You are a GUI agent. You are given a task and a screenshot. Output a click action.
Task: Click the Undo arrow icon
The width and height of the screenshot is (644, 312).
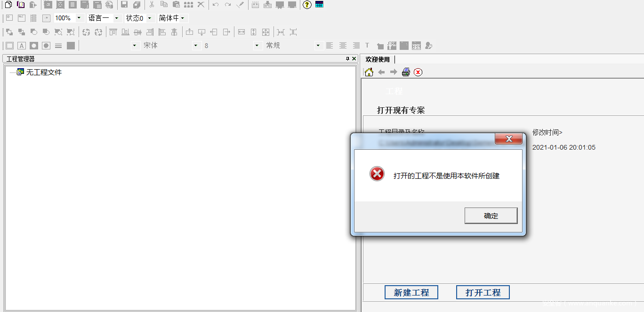click(216, 5)
